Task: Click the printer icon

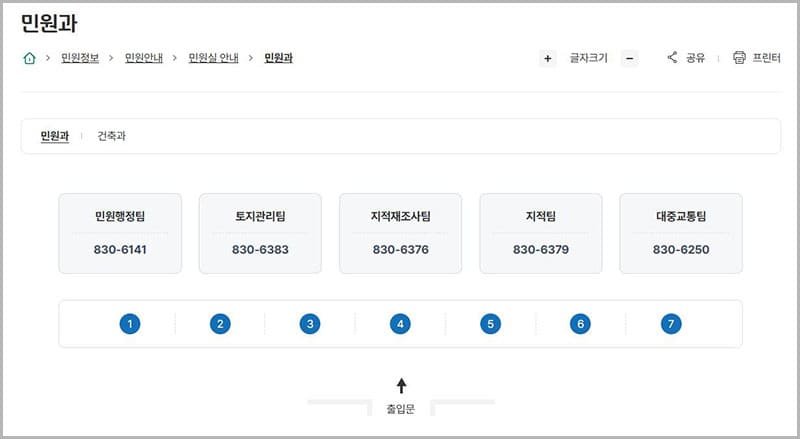Action: (x=740, y=58)
